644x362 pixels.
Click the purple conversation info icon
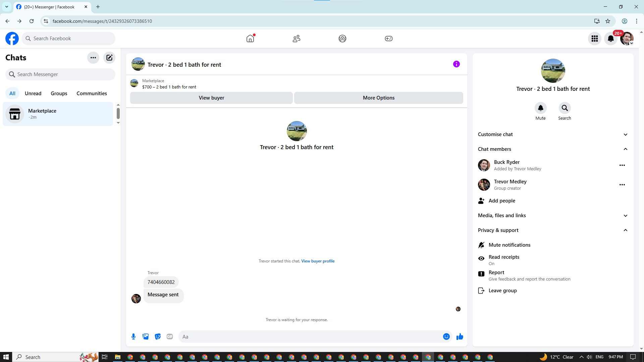pyautogui.click(x=456, y=64)
